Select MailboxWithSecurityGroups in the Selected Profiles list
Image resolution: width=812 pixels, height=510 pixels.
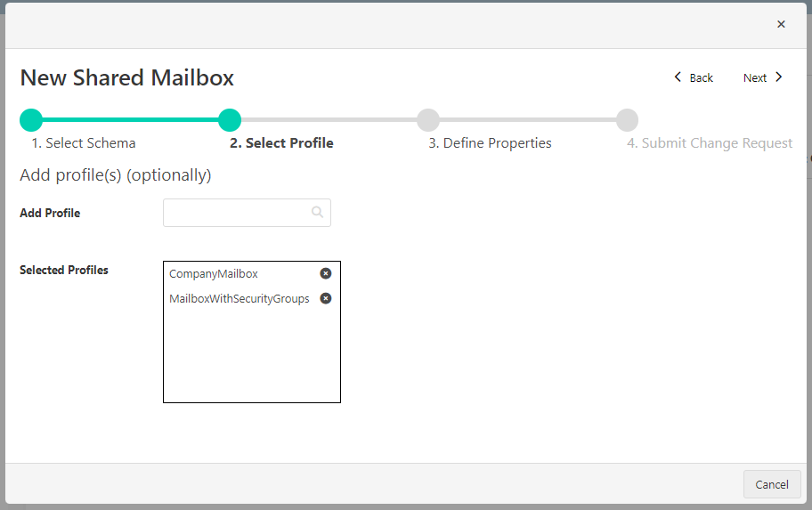pos(239,299)
